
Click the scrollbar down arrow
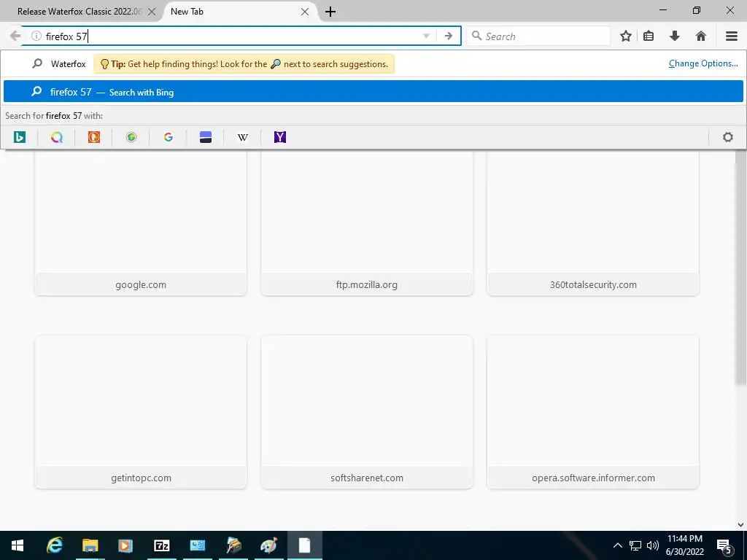click(x=741, y=525)
